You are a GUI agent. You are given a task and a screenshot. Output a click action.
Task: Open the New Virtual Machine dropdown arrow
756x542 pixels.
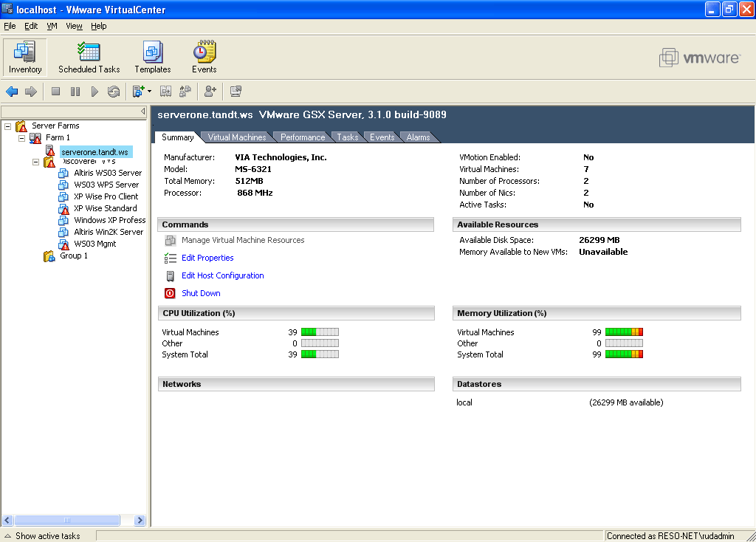click(x=149, y=92)
